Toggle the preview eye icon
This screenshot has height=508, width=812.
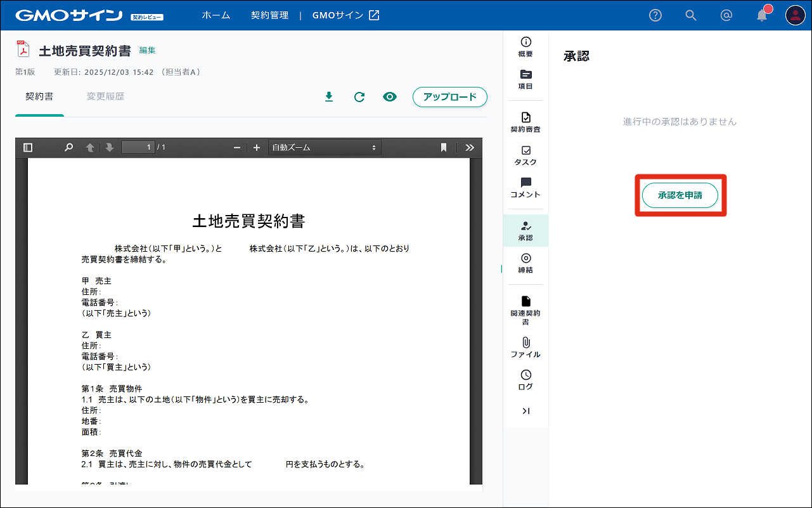390,97
